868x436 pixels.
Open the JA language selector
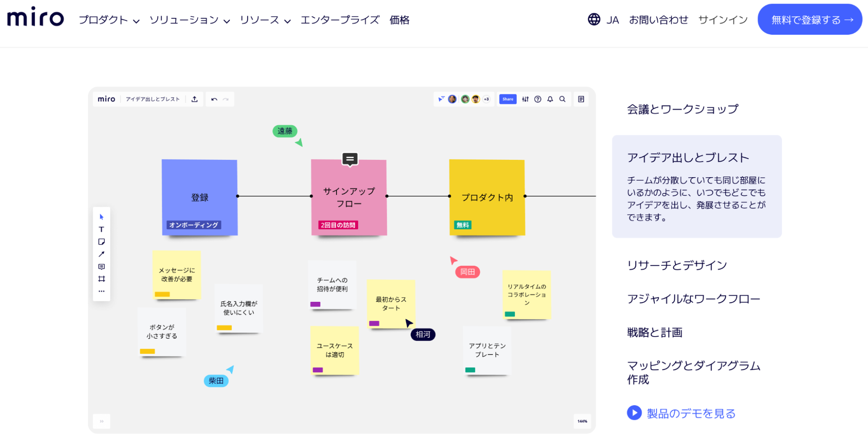[613, 20]
